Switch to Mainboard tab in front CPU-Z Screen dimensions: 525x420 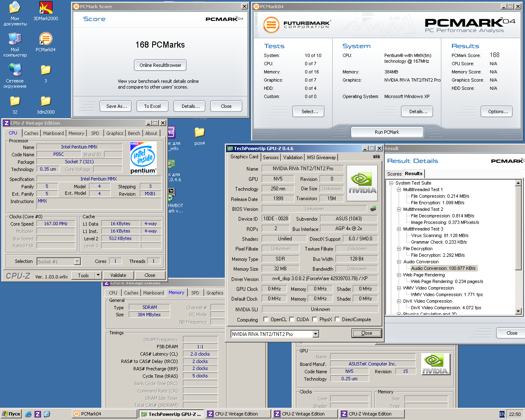click(53, 133)
